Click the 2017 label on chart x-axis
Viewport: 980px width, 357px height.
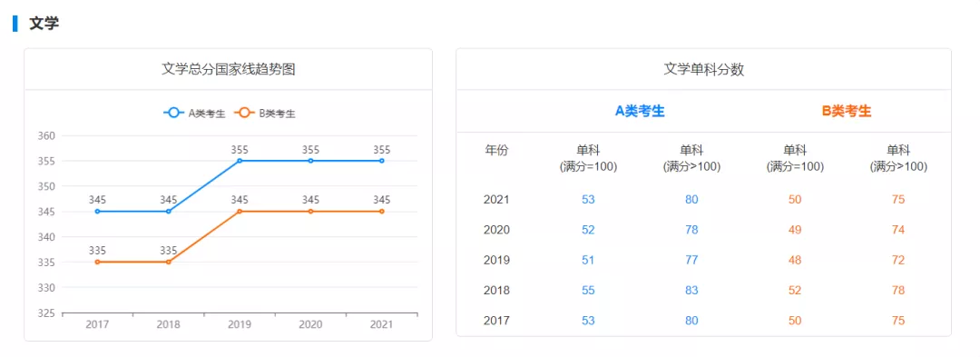(x=97, y=324)
